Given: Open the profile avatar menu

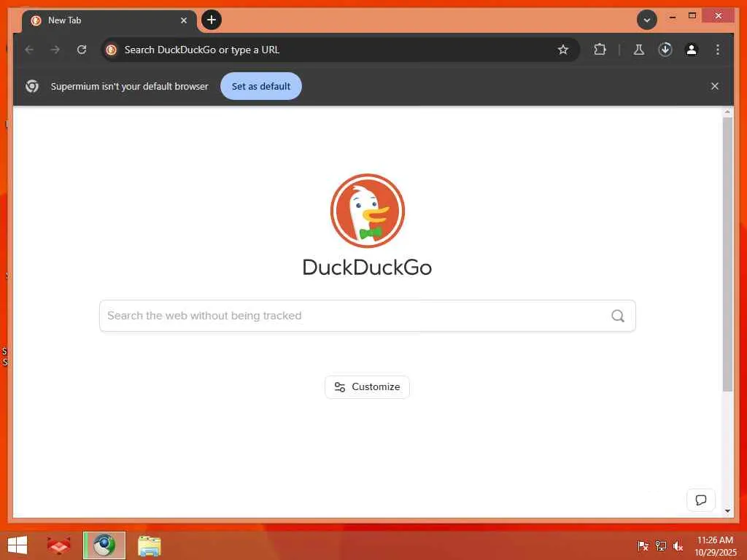Looking at the screenshot, I should 692,50.
